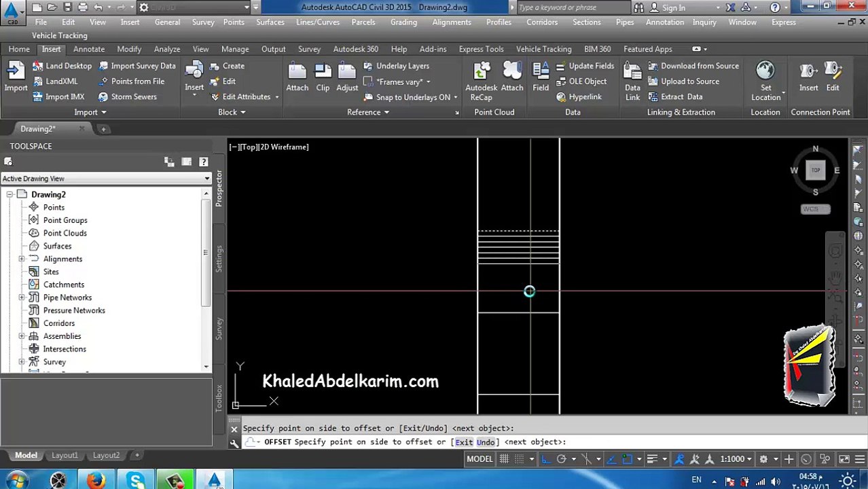This screenshot has width=868, height=489.
Task: Click the Save icon in quick access
Action: [68, 7]
